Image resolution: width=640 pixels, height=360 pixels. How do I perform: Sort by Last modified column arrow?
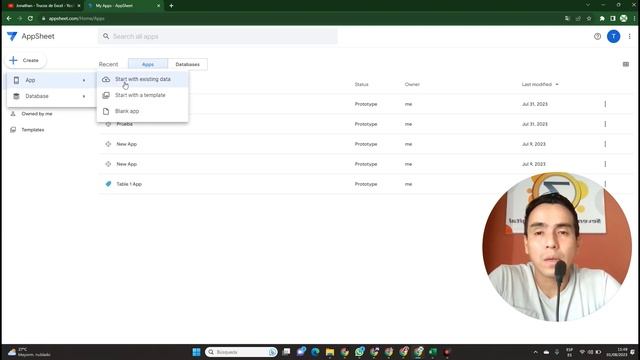557,84
